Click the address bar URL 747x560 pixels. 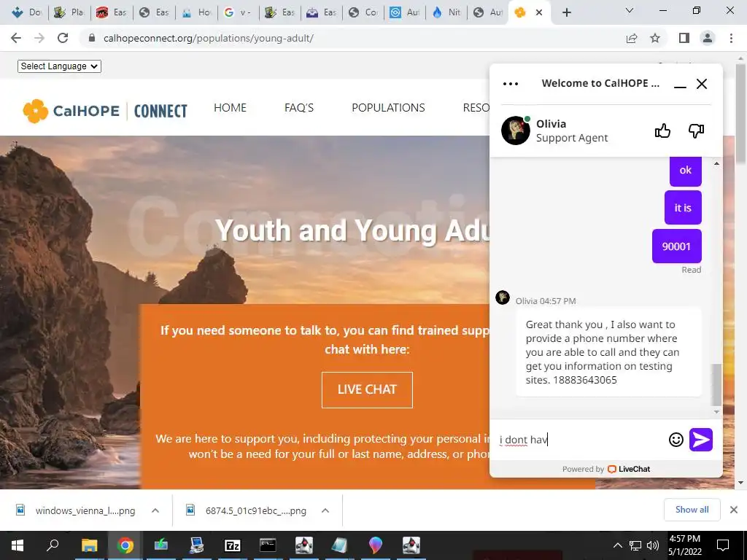point(208,38)
